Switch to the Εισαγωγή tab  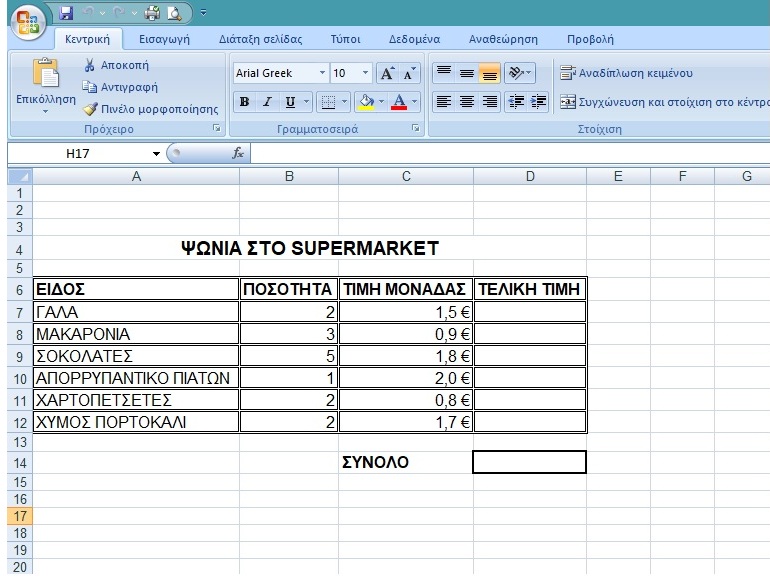[x=165, y=40]
